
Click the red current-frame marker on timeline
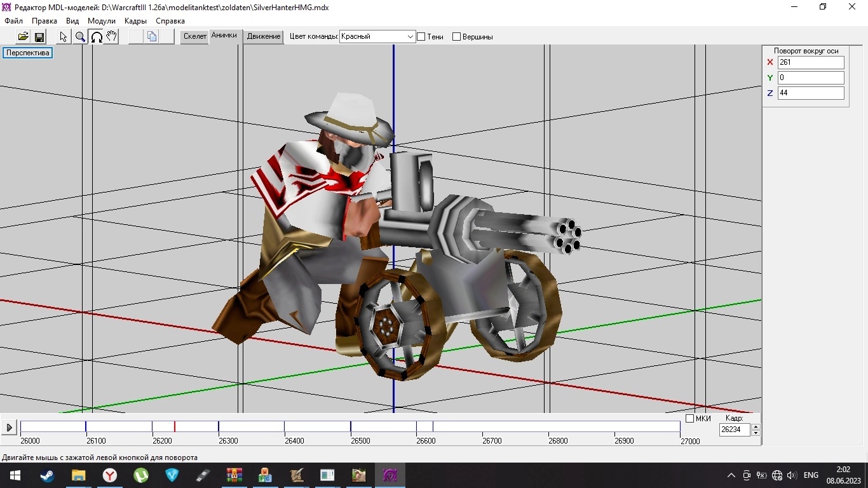[x=175, y=426]
